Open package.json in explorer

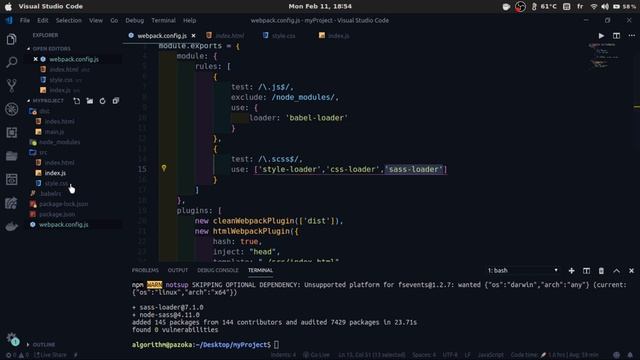click(x=57, y=214)
